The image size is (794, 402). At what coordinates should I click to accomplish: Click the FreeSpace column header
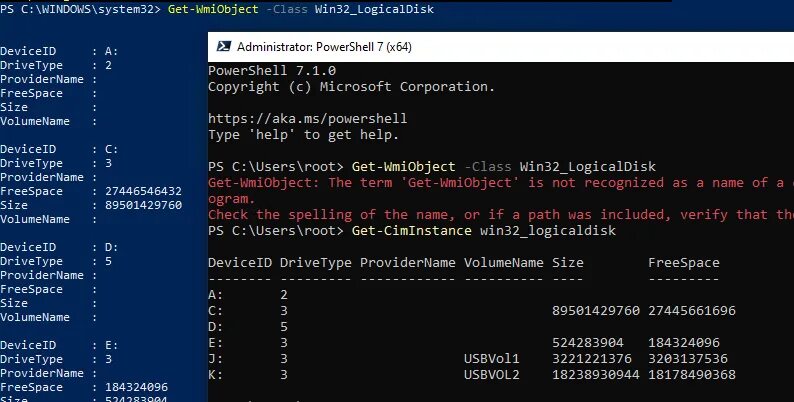tap(684, 263)
